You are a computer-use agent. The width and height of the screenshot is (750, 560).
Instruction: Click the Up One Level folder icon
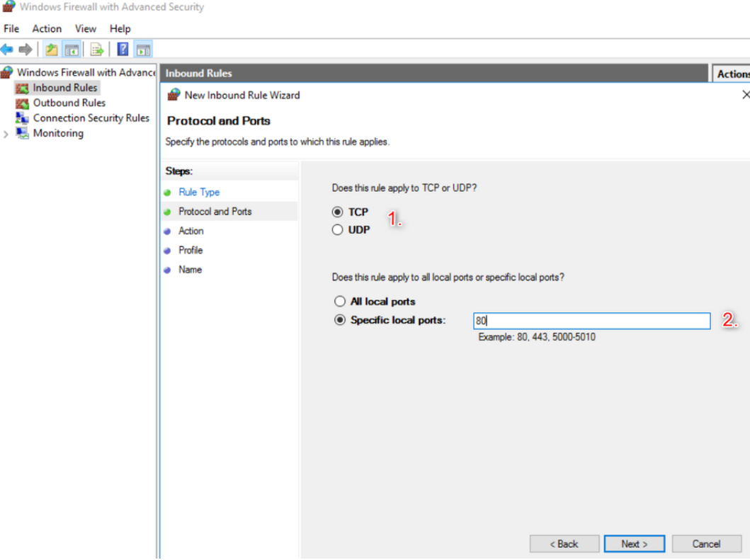point(52,50)
